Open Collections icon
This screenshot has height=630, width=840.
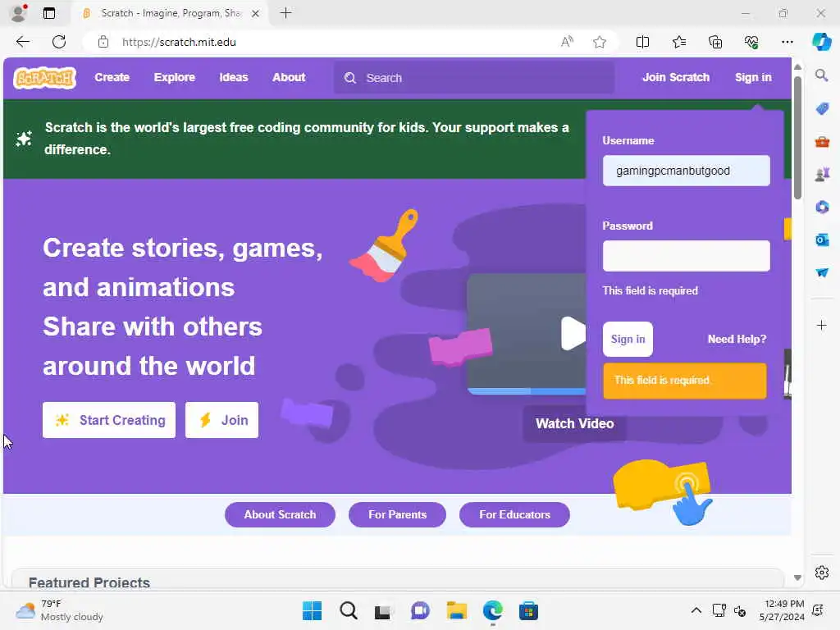715,42
